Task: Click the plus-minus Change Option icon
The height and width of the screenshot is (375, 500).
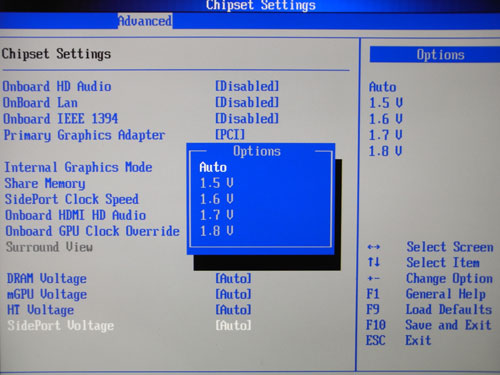Action: 373,278
